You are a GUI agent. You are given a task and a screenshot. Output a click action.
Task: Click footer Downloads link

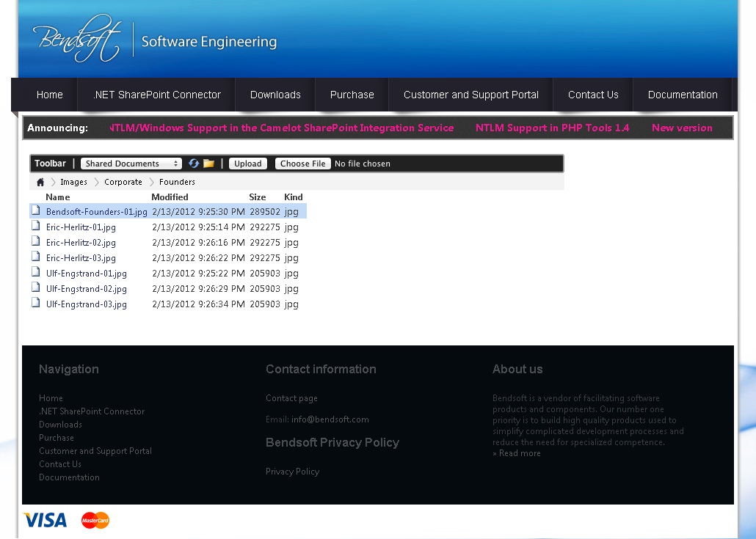pos(60,425)
